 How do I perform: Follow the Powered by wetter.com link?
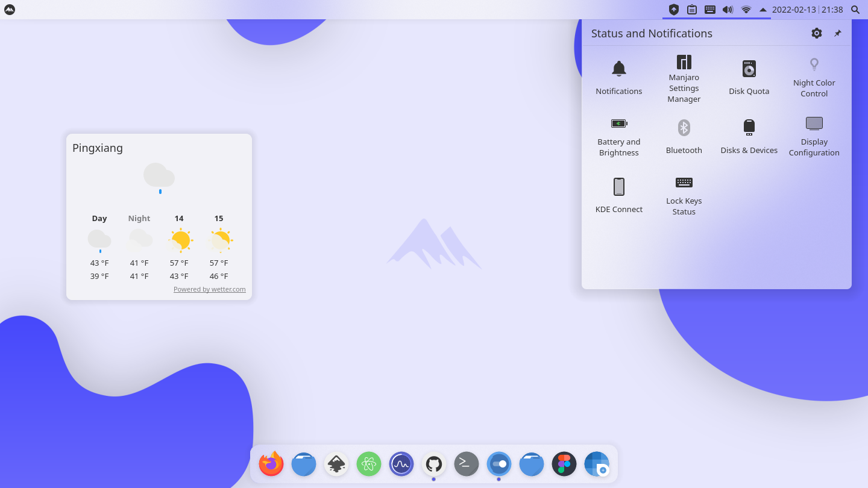tap(210, 289)
